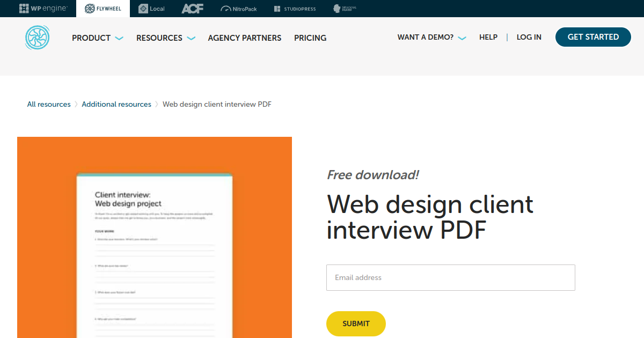Click the yellow Submit button
The height and width of the screenshot is (338, 644).
[x=356, y=324]
